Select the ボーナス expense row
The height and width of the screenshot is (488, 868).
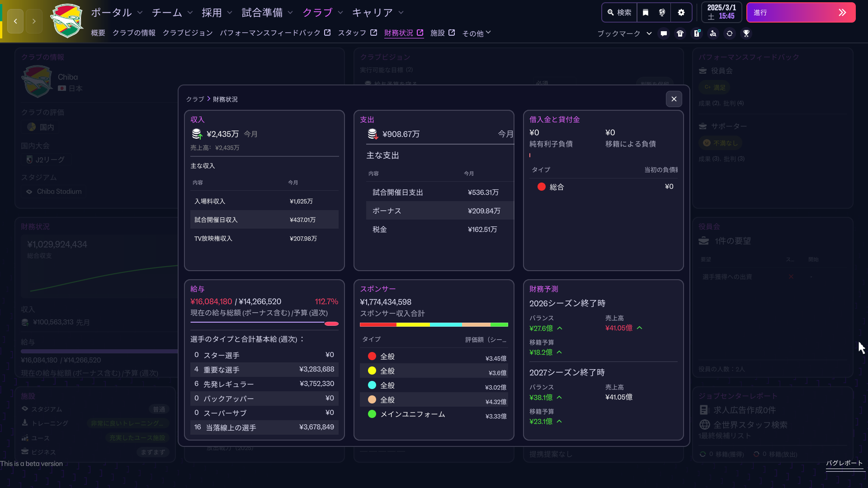point(440,211)
